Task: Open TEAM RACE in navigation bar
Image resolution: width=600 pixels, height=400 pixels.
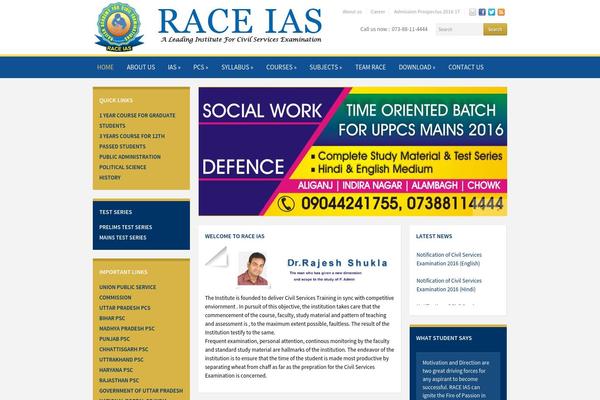Action: tap(370, 67)
